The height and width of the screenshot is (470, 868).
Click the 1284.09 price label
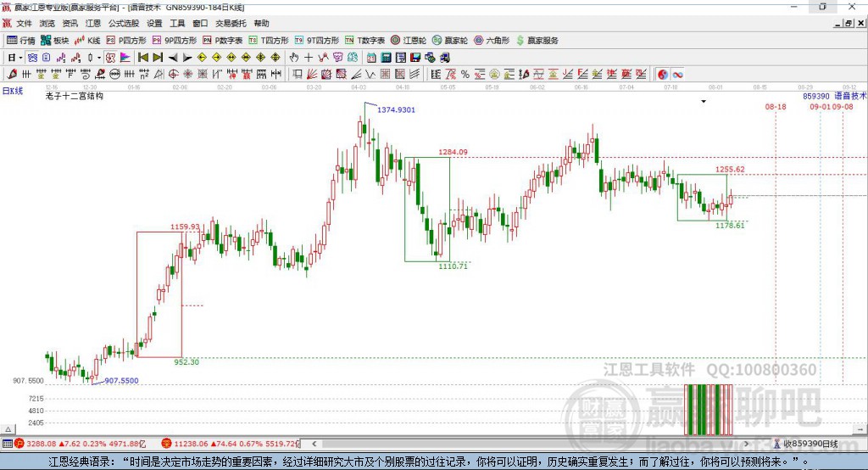pyautogui.click(x=453, y=152)
